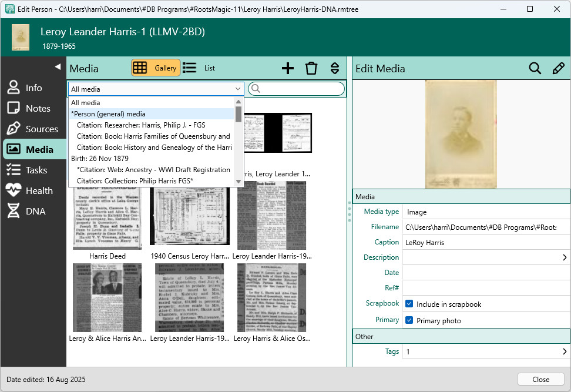Open the Media tab in sidebar
Viewport: 571px width, 392px height.
point(35,149)
